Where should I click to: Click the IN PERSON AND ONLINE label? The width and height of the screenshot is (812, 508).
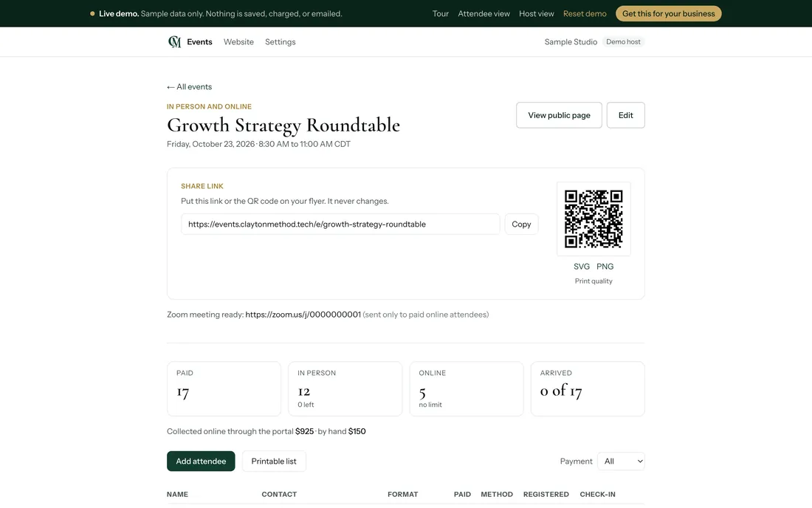tap(209, 106)
